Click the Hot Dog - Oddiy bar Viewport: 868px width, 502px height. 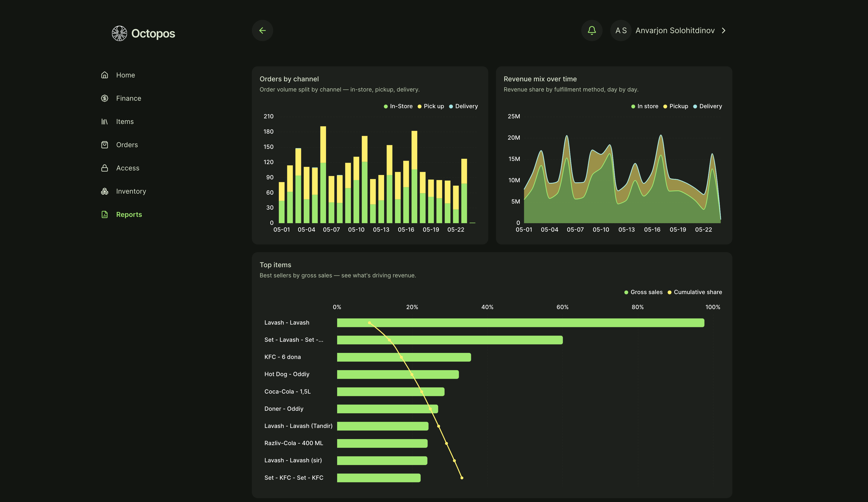tap(398, 374)
